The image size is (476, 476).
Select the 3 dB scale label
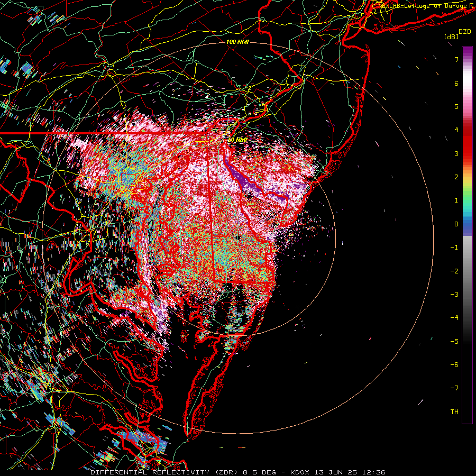(x=456, y=153)
